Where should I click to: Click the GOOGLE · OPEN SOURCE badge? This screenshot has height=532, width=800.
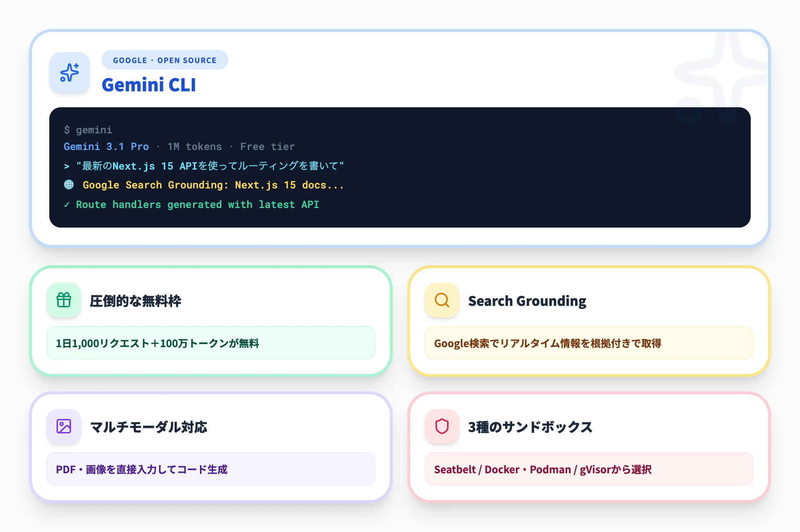click(164, 60)
